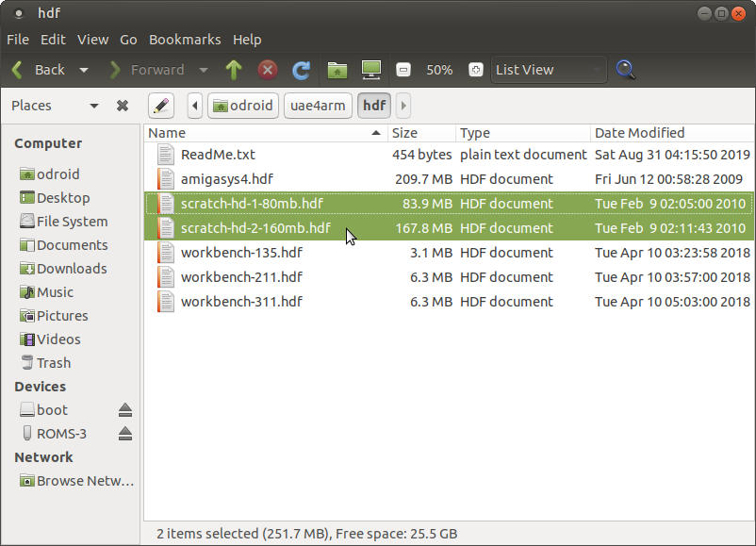This screenshot has height=546, width=756.
Task: Eject the boot device
Action: [125, 410]
